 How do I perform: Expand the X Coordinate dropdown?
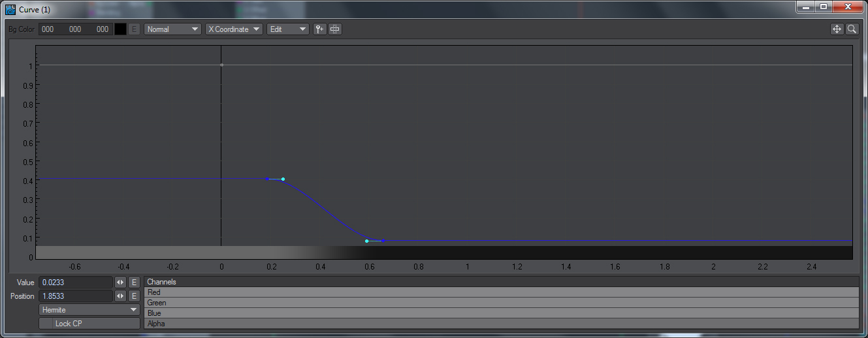(234, 29)
